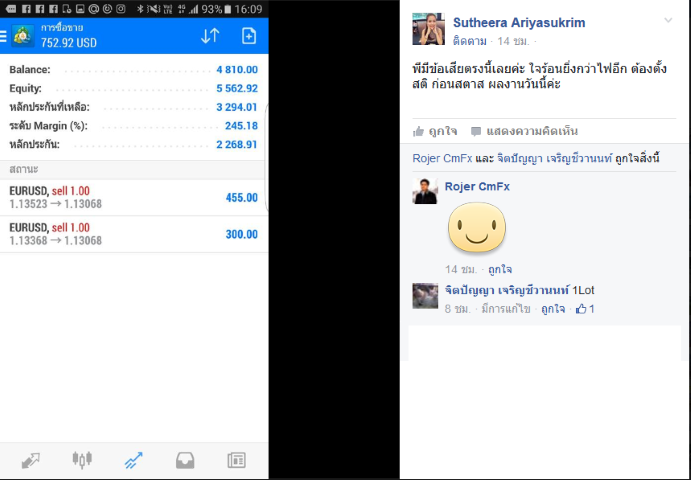Click the battery 93% indicator in status bar
Image resolution: width=691 pixels, height=480 pixels.
(216, 9)
